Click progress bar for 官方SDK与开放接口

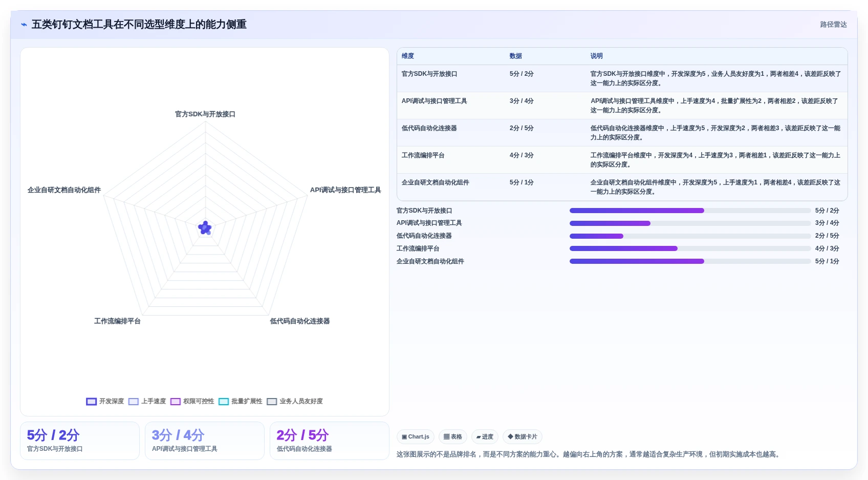[690, 211]
